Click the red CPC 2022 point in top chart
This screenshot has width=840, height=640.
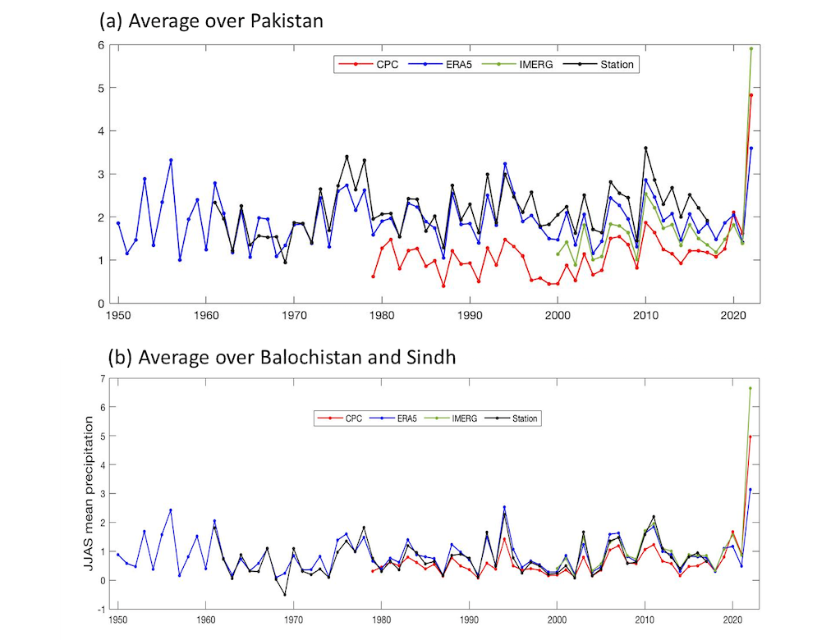(750, 95)
